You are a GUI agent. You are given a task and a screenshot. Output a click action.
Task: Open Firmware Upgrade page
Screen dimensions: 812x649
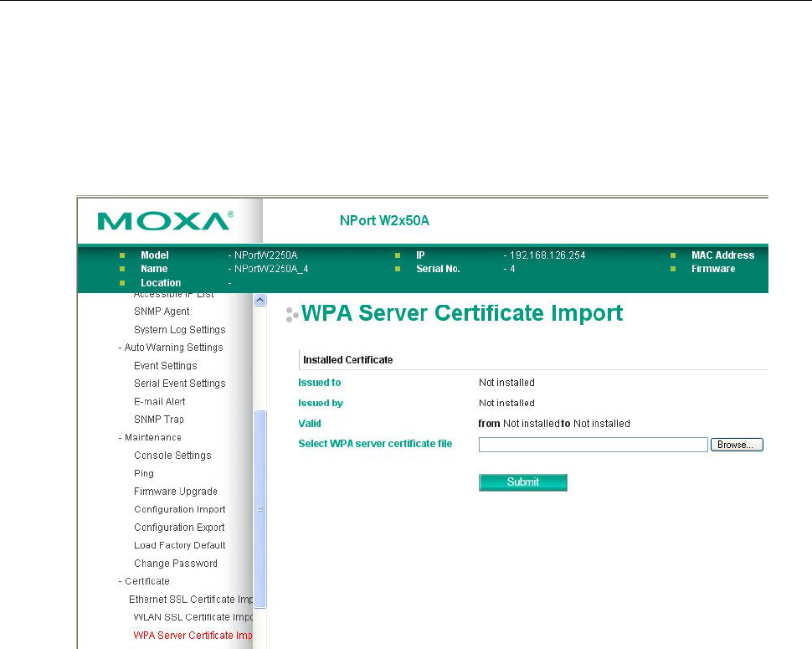pos(176,491)
